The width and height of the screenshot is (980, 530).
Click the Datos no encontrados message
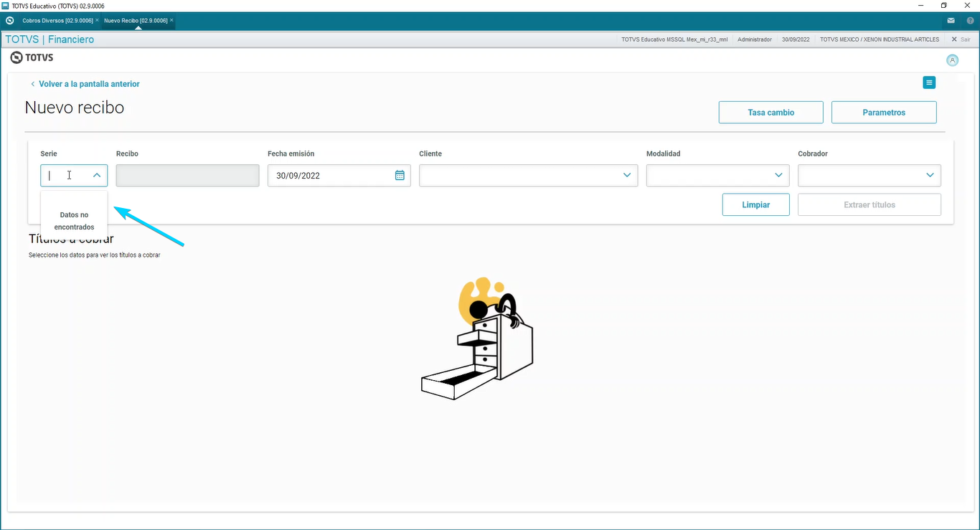[x=74, y=221]
